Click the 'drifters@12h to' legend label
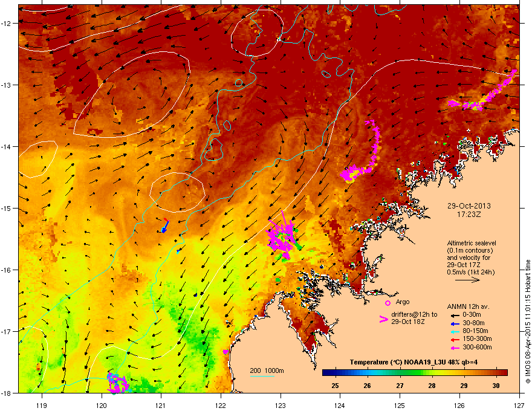 [x=414, y=315]
